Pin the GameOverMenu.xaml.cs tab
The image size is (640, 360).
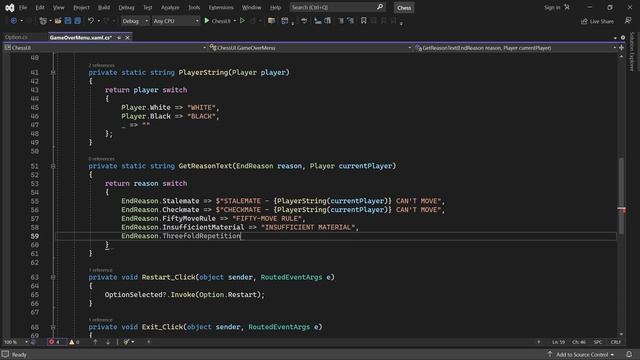pos(119,38)
